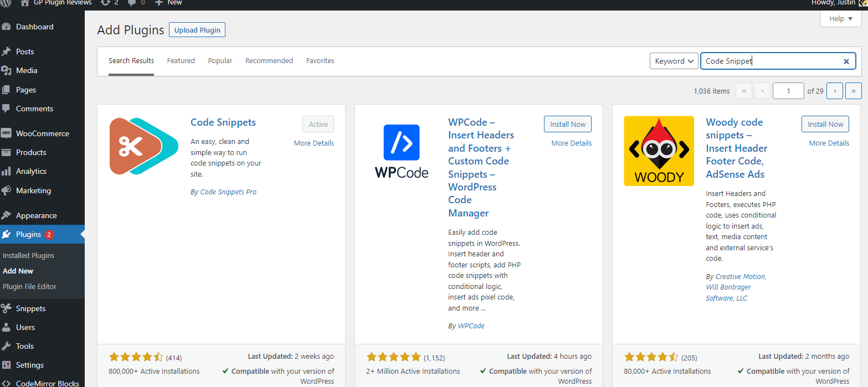
Task: Click the WPCode plugin logo
Action: coord(402,151)
